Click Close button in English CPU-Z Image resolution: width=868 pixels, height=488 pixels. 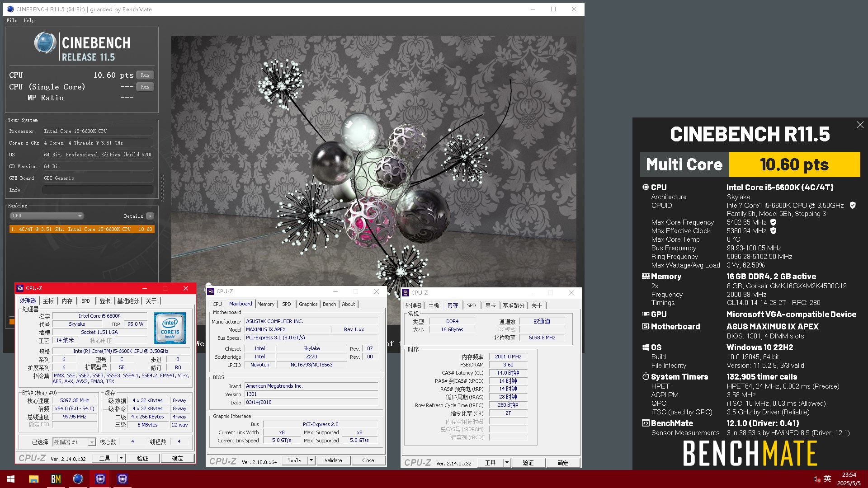[368, 460]
